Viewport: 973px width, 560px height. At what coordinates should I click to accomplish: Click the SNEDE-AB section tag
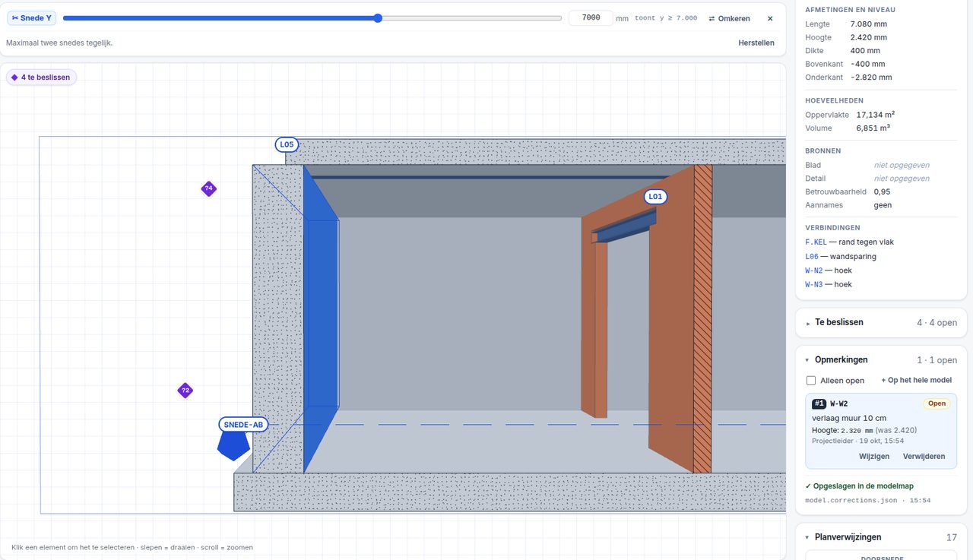pos(243,425)
